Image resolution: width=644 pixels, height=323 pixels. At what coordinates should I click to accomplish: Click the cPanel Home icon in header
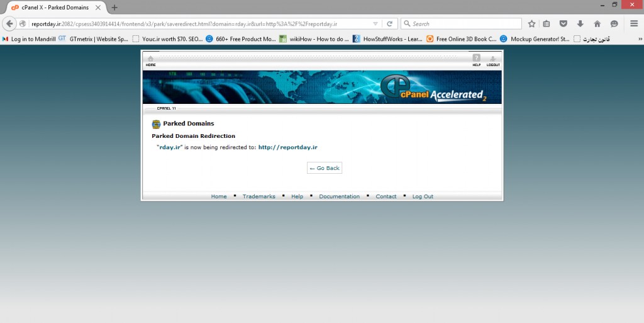(150, 60)
